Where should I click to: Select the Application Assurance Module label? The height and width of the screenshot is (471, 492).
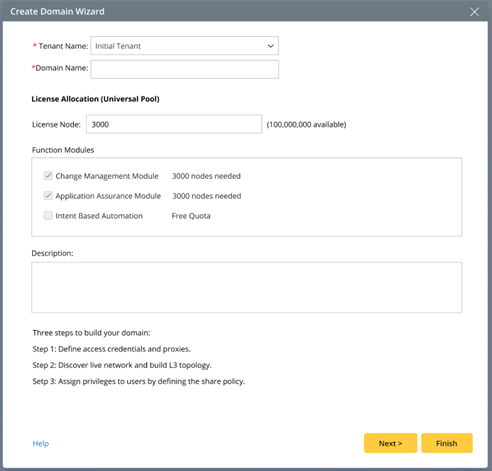click(108, 196)
